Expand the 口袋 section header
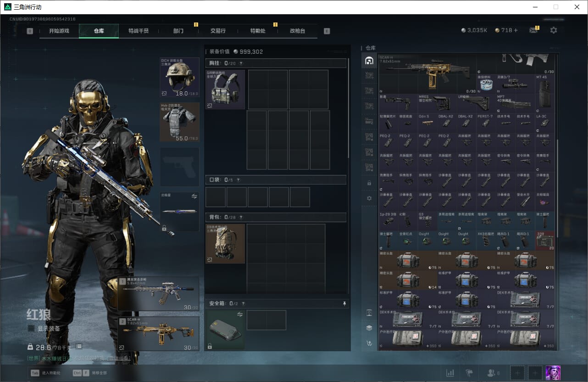The image size is (588, 382). click(275, 180)
